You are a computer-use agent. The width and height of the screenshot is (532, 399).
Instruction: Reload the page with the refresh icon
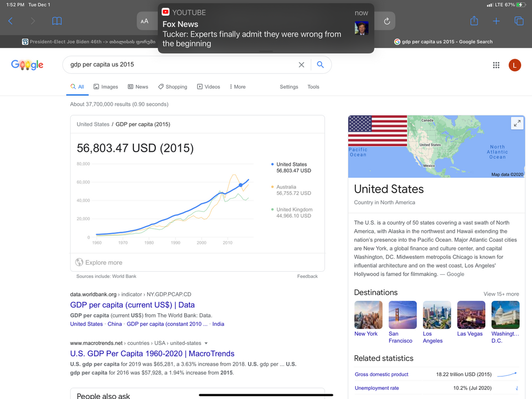[x=387, y=21]
